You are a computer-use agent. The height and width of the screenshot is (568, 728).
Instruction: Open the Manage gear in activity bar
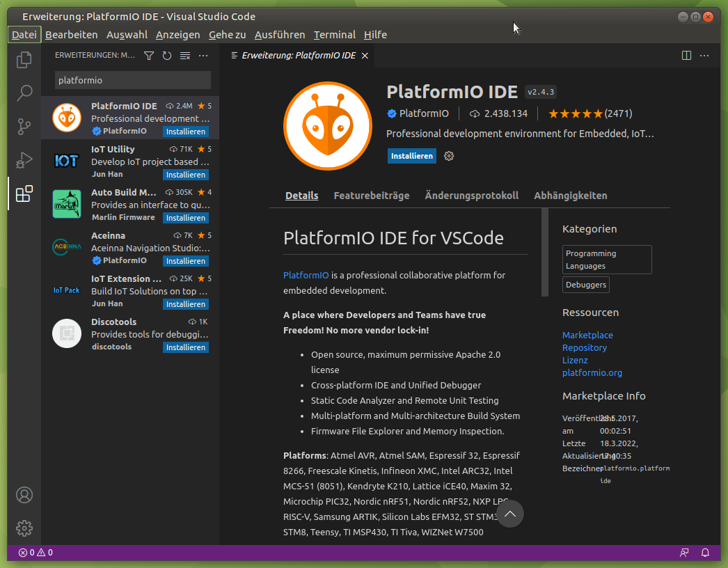pyautogui.click(x=24, y=528)
